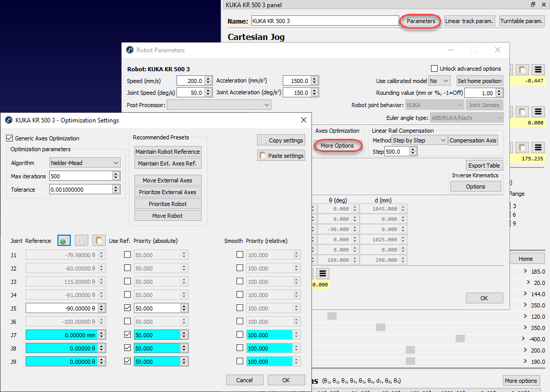This screenshot has width=550, height=392.
Task: Open the Algorithm dropdown showing Nelder-Mead
Action: click(x=85, y=163)
